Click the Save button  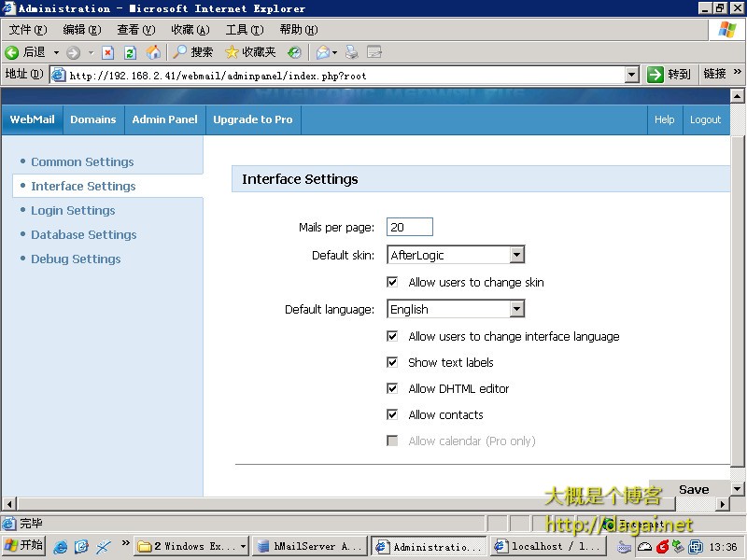pyautogui.click(x=693, y=489)
